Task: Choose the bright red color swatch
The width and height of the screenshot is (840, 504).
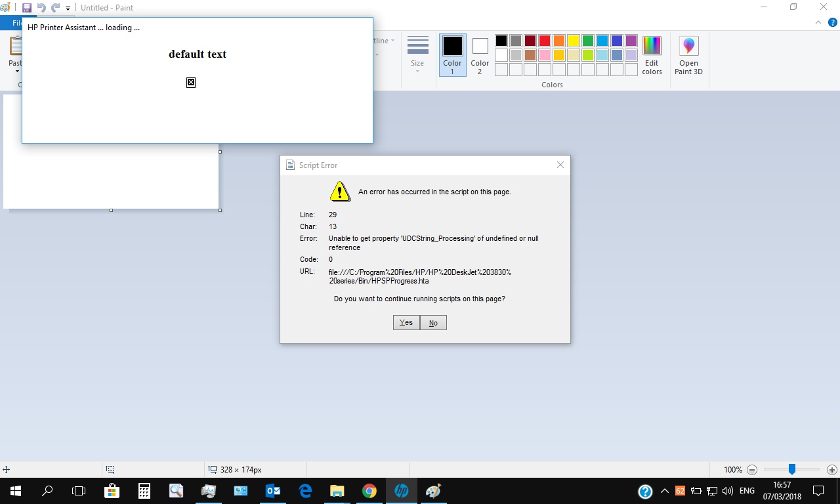Action: 545,41
